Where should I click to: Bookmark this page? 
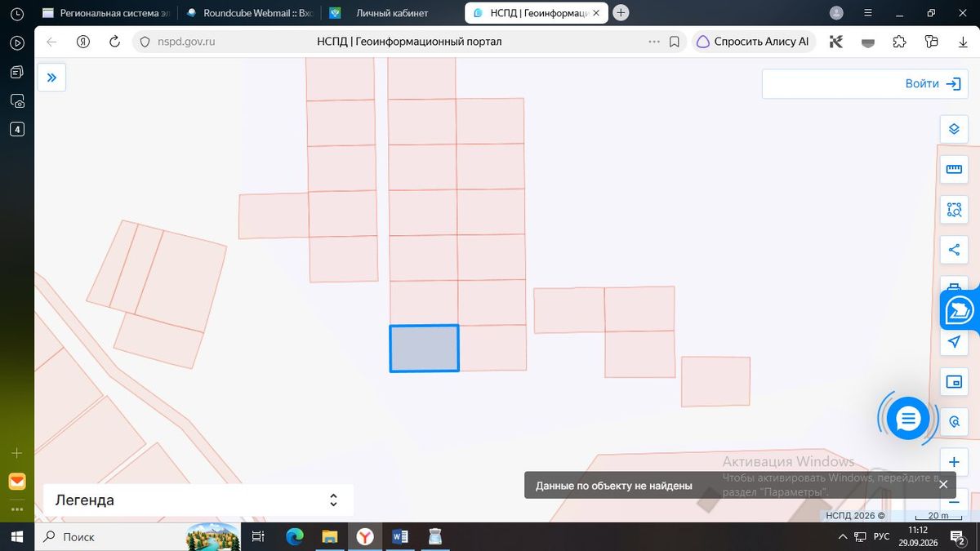(675, 42)
